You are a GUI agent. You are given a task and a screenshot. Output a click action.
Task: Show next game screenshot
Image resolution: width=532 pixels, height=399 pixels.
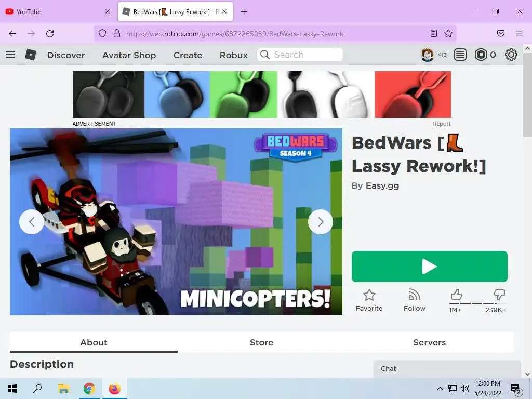click(320, 222)
